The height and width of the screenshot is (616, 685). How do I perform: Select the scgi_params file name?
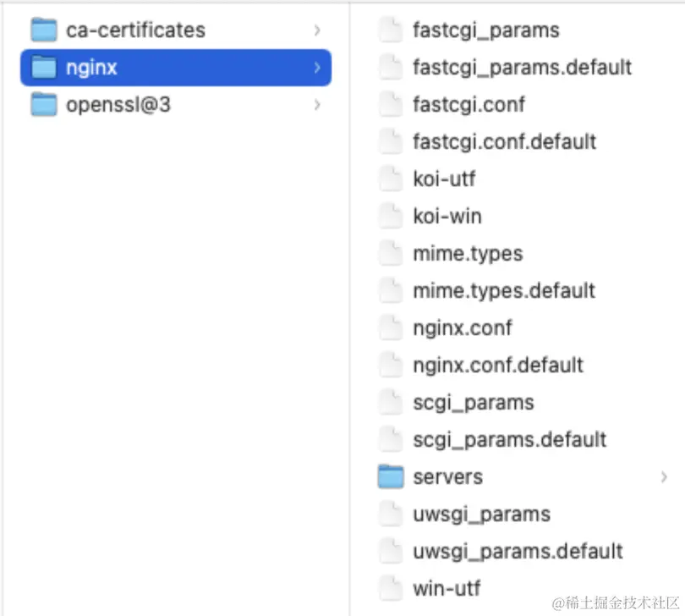[x=474, y=403]
